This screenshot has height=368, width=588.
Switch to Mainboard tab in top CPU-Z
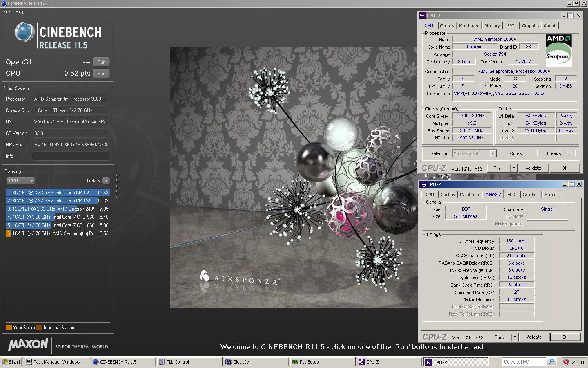469,26
